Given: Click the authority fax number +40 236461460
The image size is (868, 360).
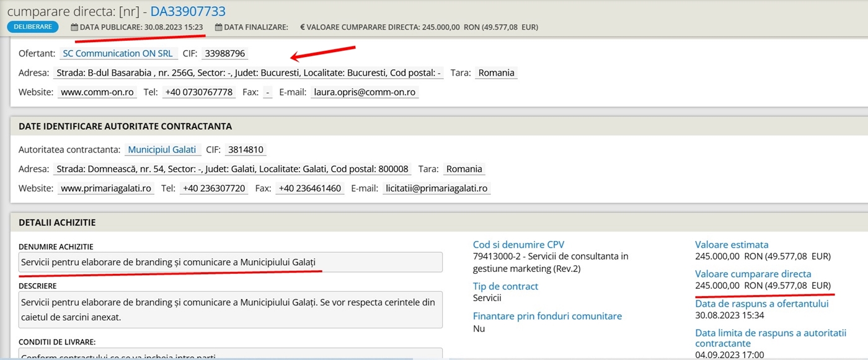Looking at the screenshot, I should click(310, 188).
